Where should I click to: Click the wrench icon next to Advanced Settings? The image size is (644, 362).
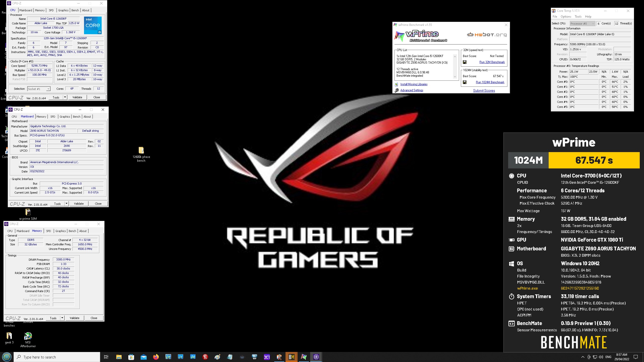point(396,90)
